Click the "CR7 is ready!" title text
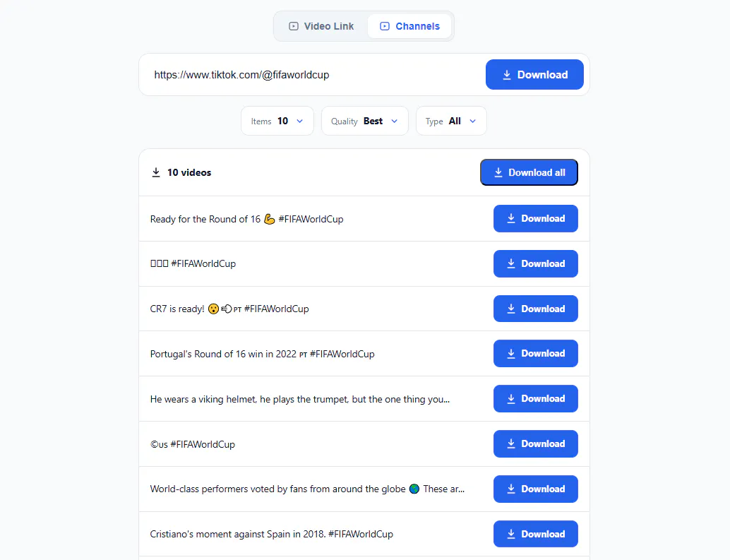730x560 pixels. point(229,309)
